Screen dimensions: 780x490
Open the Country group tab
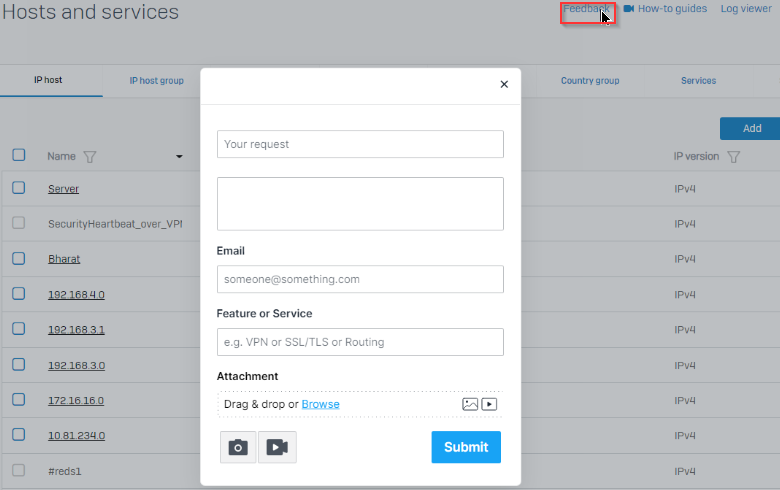(590, 81)
